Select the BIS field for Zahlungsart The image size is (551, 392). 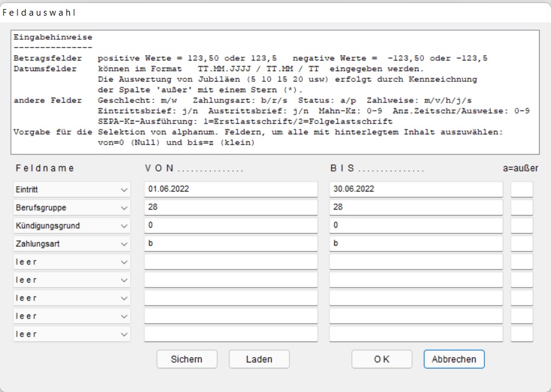tap(416, 243)
